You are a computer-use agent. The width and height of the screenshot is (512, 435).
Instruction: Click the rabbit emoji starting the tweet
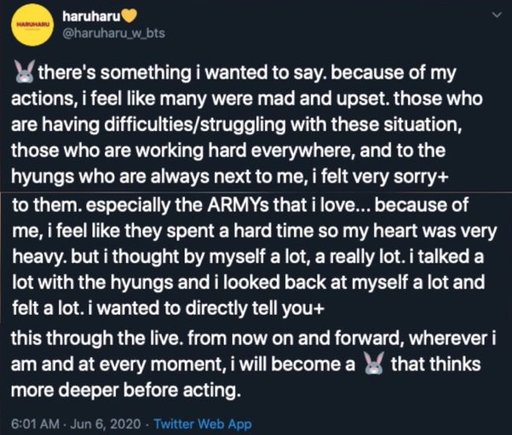(24, 72)
